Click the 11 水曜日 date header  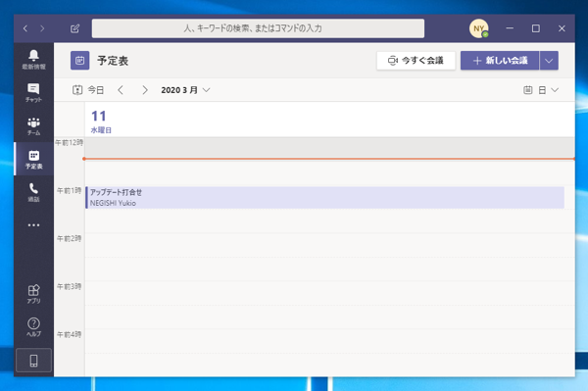101,122
